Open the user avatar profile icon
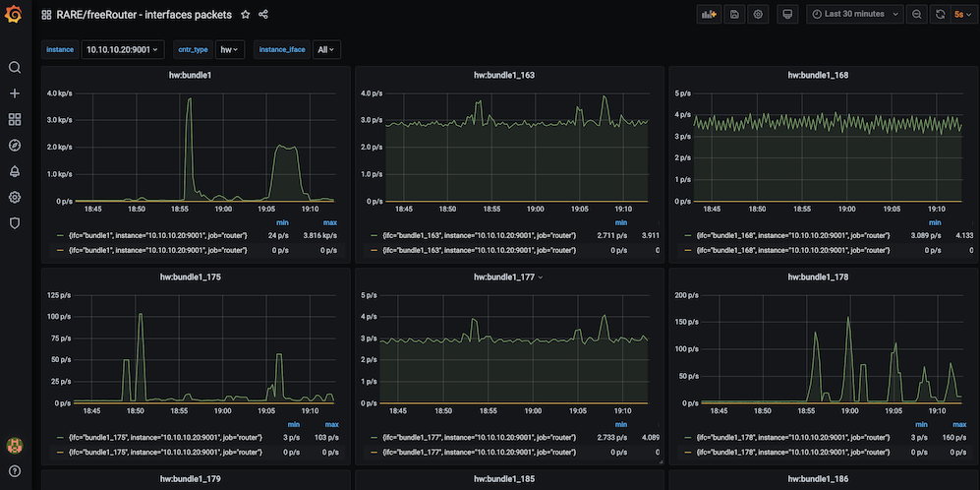Image resolution: width=980 pixels, height=490 pixels. pos(15,446)
